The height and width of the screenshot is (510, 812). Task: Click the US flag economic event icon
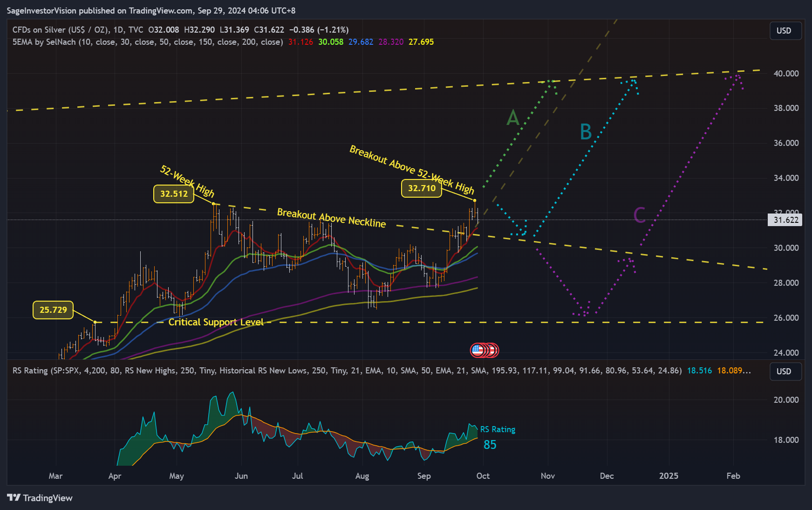click(x=478, y=350)
